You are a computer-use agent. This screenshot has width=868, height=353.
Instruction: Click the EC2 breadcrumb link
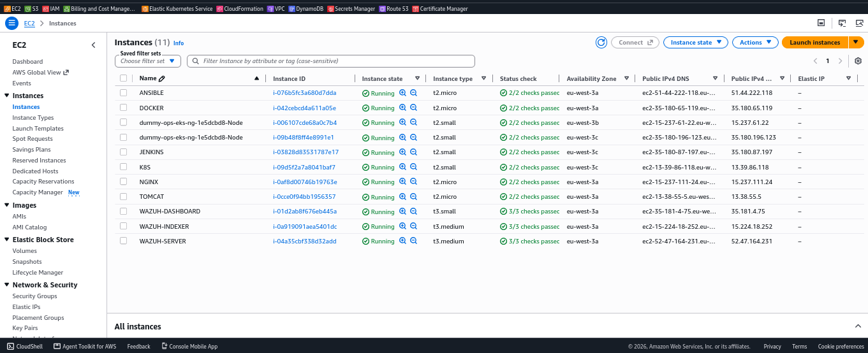[x=29, y=23]
